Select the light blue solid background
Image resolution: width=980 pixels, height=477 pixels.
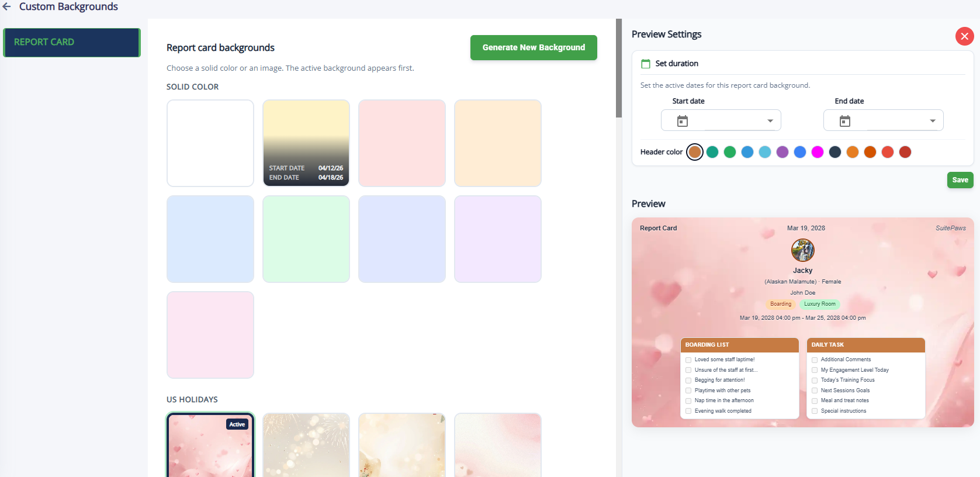click(x=210, y=239)
